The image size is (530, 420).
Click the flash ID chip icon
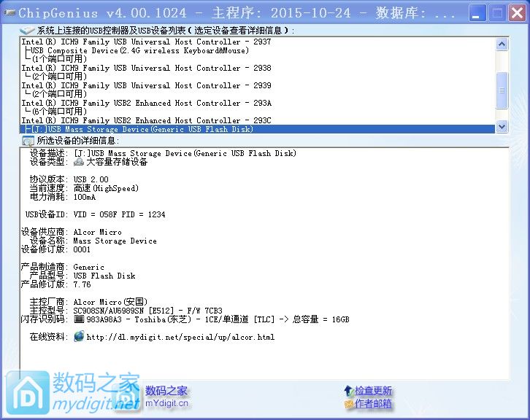click(x=79, y=319)
